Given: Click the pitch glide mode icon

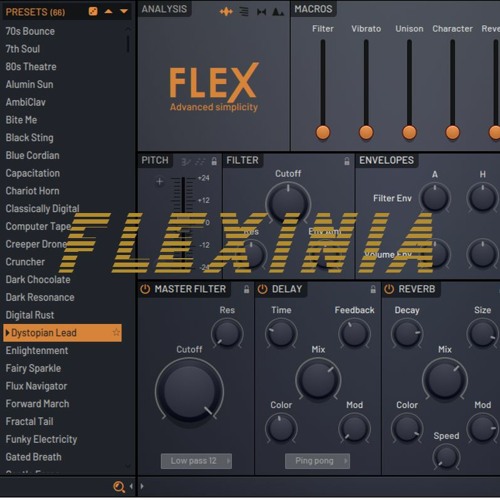Looking at the screenshot, I should tap(186, 162).
